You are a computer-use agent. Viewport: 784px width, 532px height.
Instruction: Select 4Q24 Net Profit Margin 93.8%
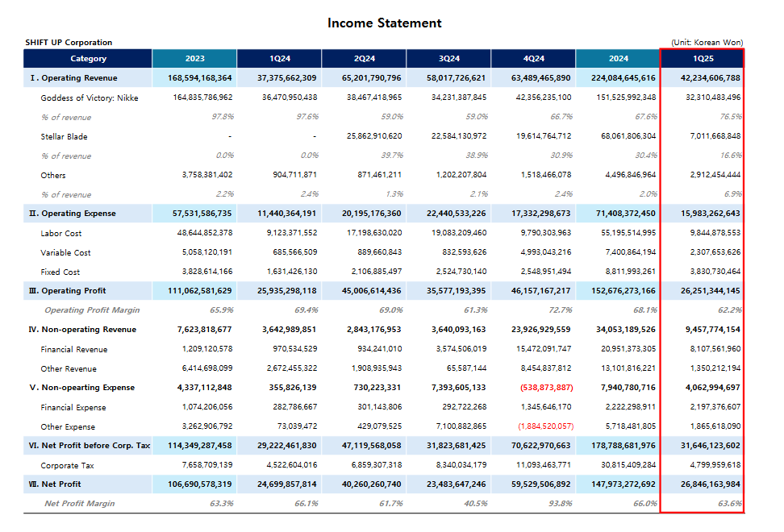coord(561,504)
